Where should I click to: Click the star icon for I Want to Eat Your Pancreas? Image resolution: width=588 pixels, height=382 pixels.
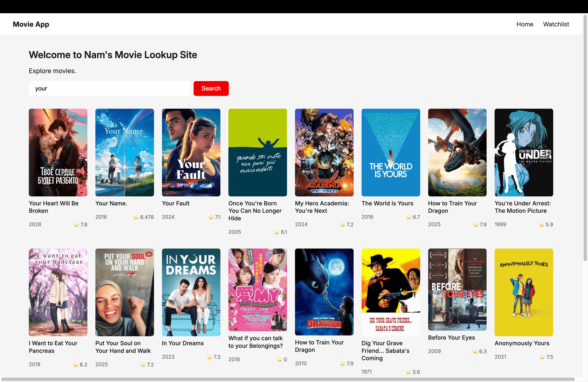[x=76, y=364]
